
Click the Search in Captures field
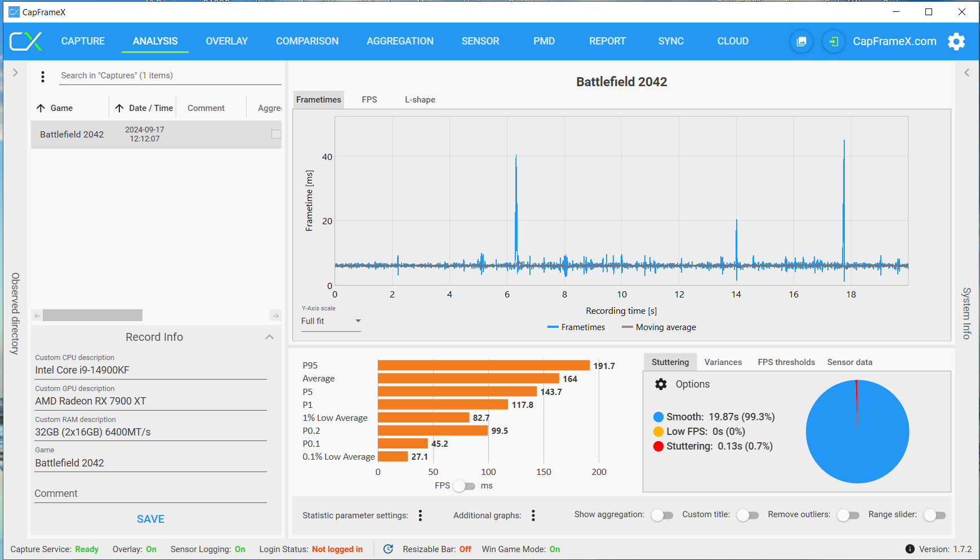[170, 75]
